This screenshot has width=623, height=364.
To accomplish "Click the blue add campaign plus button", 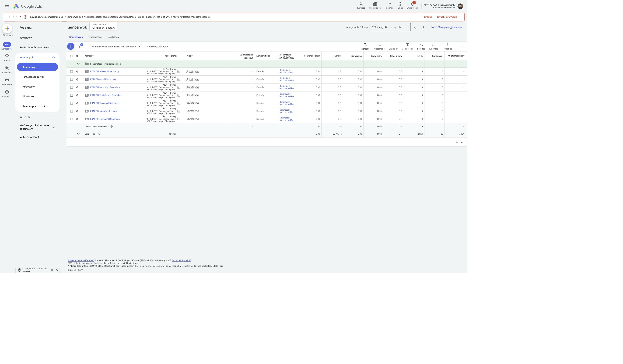I will tap(71, 46).
